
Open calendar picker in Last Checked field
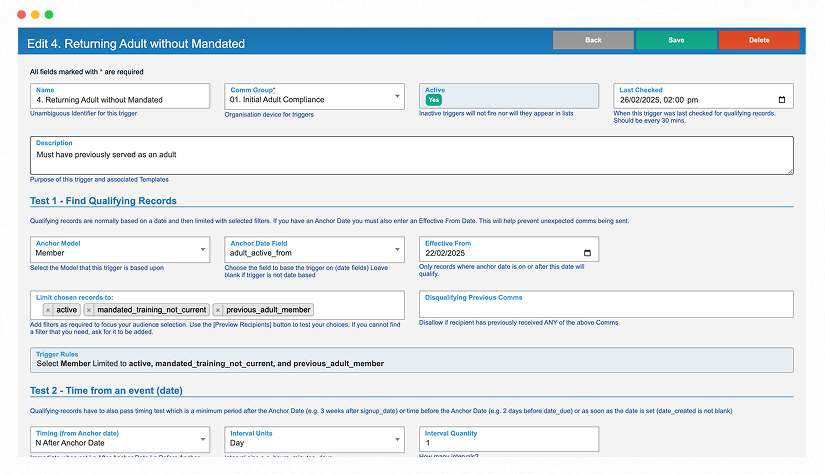point(781,100)
